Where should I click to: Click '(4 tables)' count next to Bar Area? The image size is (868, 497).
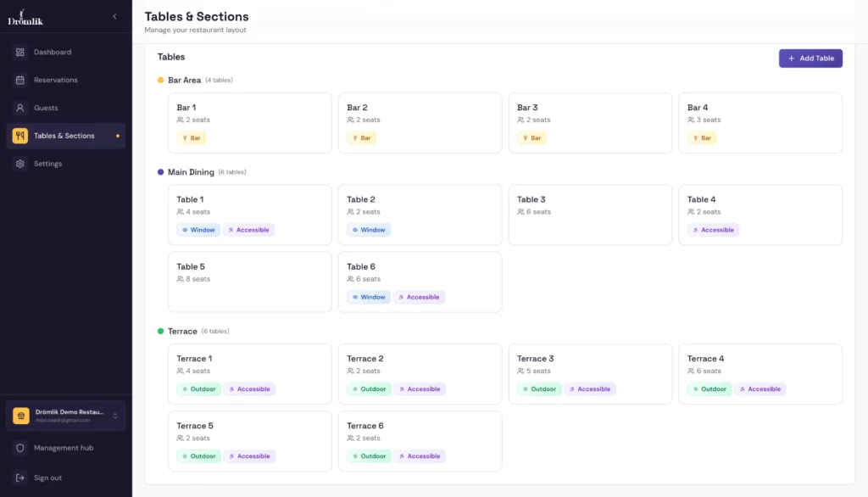(x=220, y=81)
